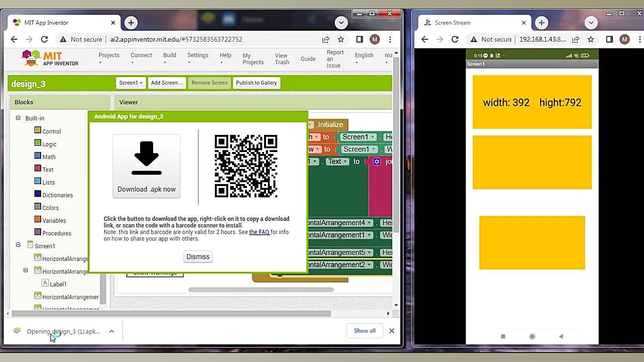Close the Screen Stream tab

click(x=524, y=22)
